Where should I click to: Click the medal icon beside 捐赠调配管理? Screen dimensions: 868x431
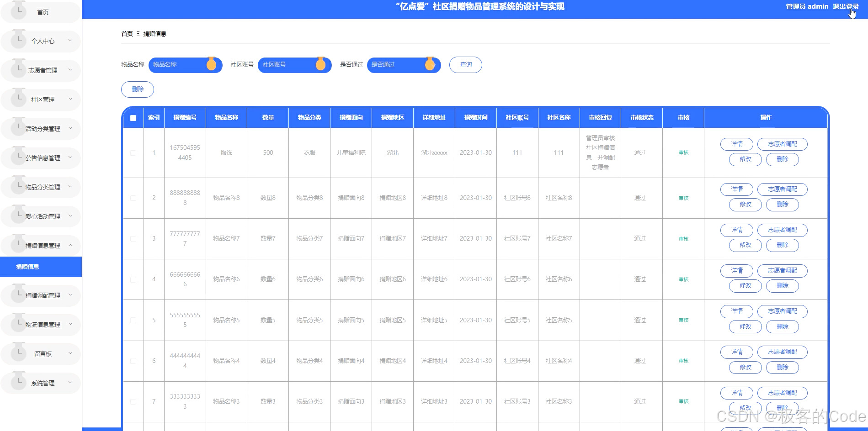tap(18, 294)
